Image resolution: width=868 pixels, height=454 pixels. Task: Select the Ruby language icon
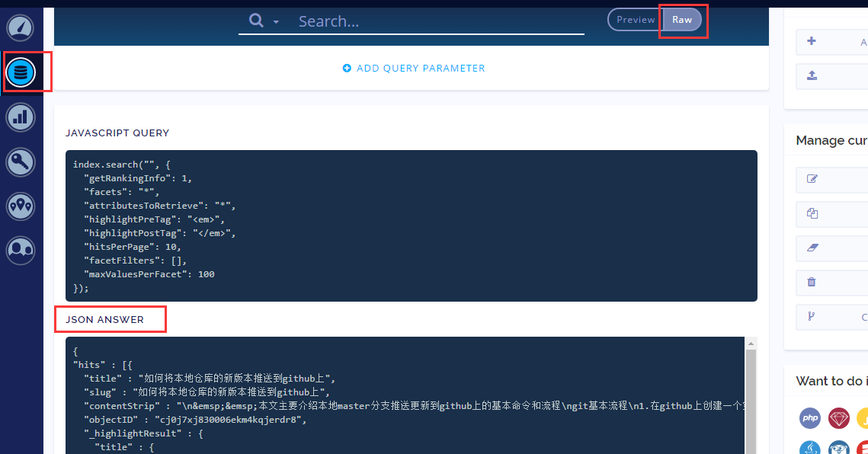839,418
